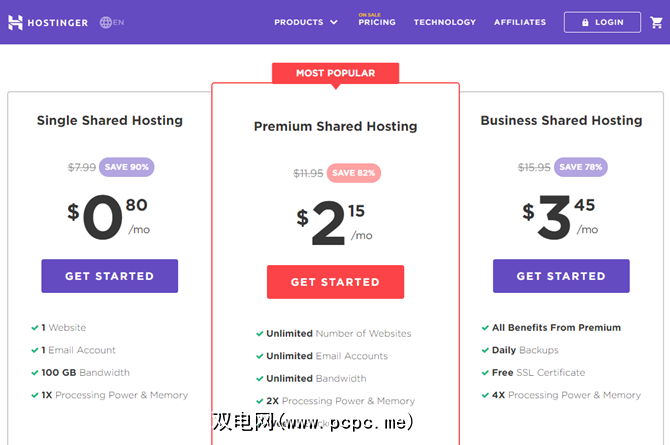Click the Save 90% badge
Viewport: 670px width, 445px height.
click(x=125, y=167)
